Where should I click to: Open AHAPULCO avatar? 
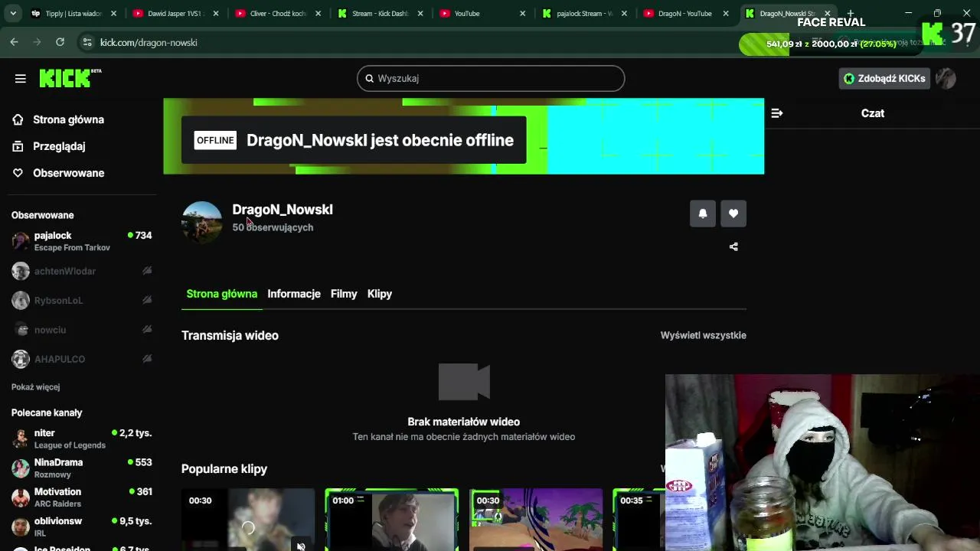pos(21,359)
